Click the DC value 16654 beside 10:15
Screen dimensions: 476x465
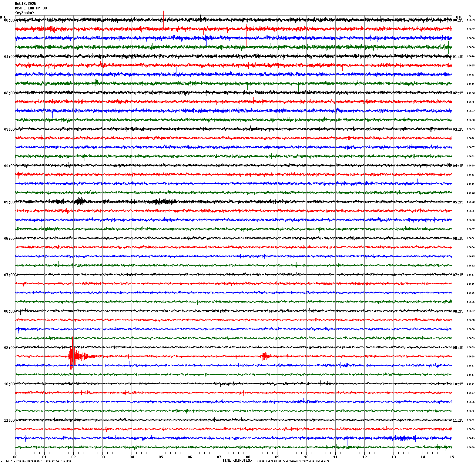471,384
